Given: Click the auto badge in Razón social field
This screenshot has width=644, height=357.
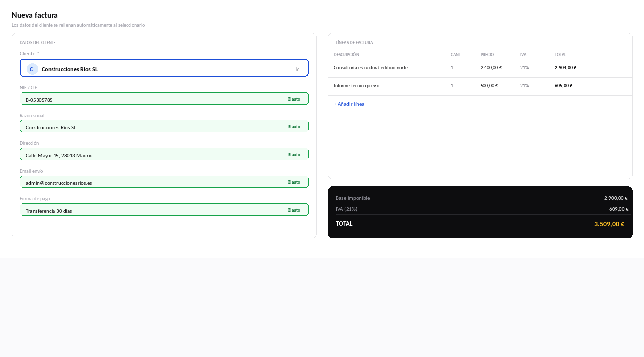Looking at the screenshot, I should (x=294, y=127).
